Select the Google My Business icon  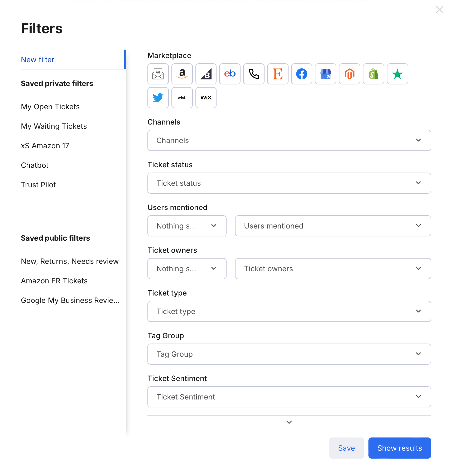click(x=325, y=74)
